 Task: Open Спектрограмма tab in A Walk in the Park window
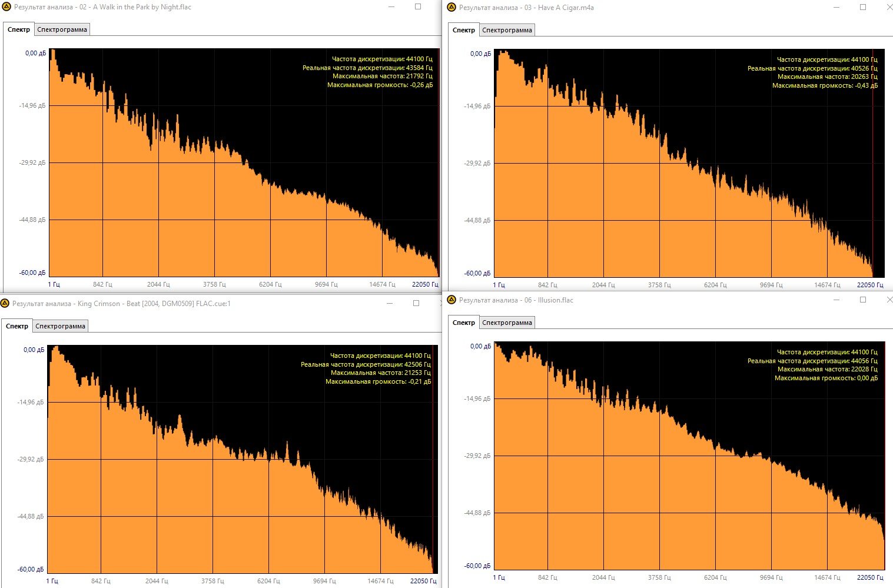[62, 29]
